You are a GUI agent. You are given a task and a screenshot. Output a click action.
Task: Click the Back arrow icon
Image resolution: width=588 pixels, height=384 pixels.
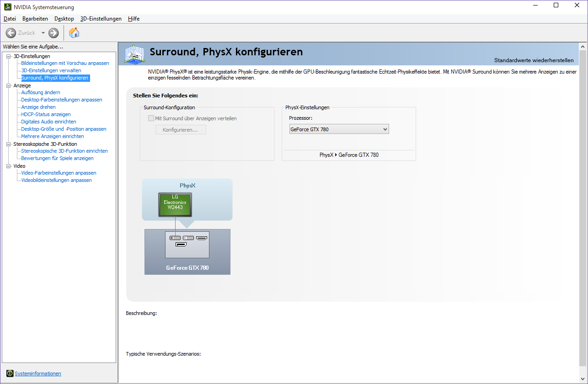pos(11,33)
